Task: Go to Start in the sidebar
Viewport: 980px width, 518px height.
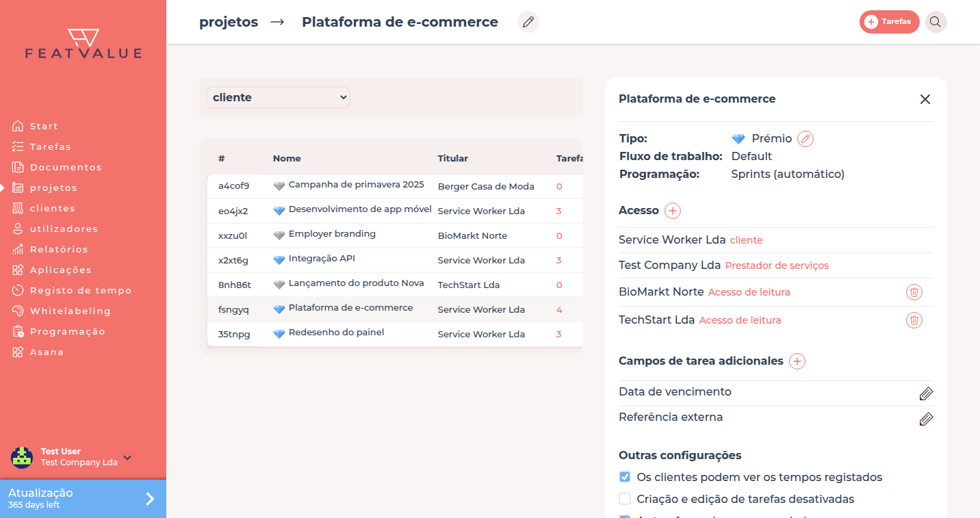Action: click(x=44, y=126)
